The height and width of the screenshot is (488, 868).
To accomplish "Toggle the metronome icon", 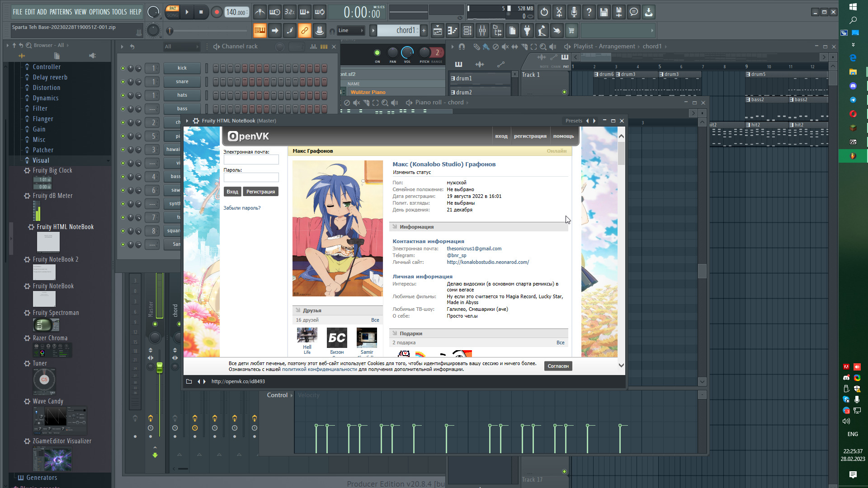I will pos(259,12).
